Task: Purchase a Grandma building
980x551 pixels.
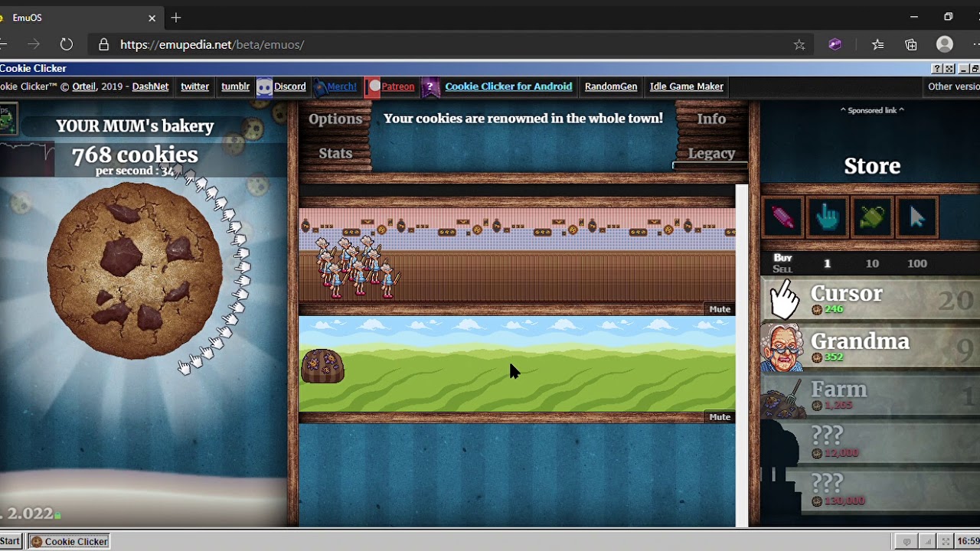Action: point(871,347)
